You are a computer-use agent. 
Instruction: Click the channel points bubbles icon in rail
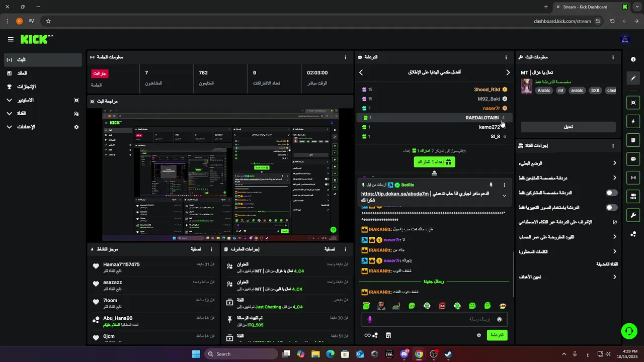coord(633,234)
